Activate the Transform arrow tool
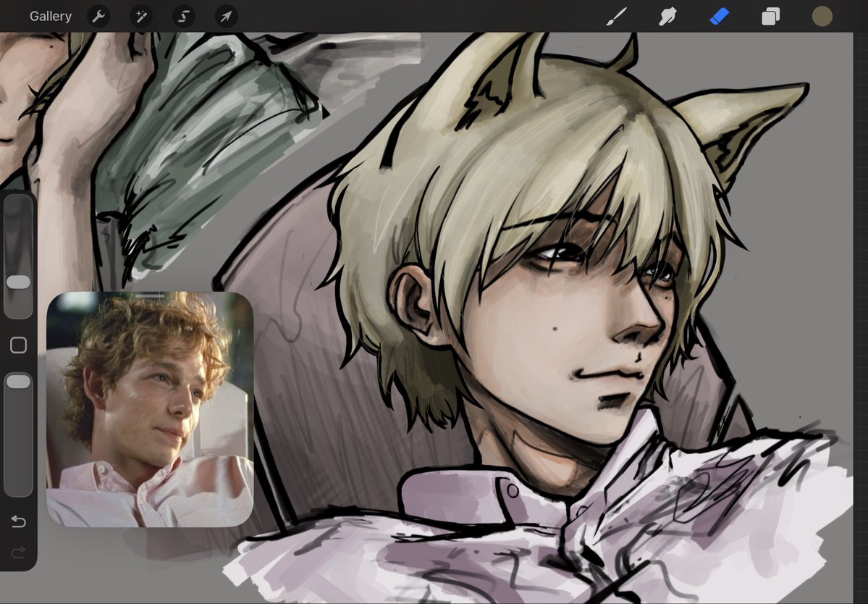 227,17
